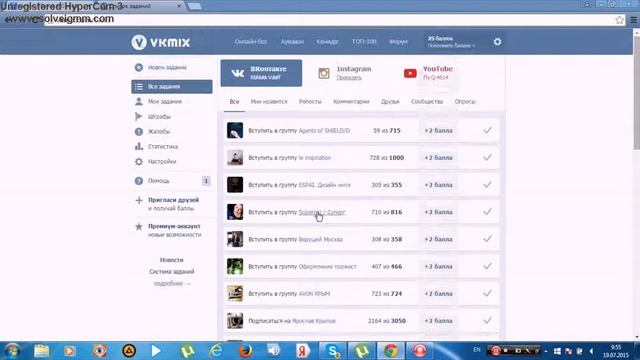The width and height of the screenshot is (640, 360).
Task: Click the Statistics bar chart icon
Action: pos(139,146)
